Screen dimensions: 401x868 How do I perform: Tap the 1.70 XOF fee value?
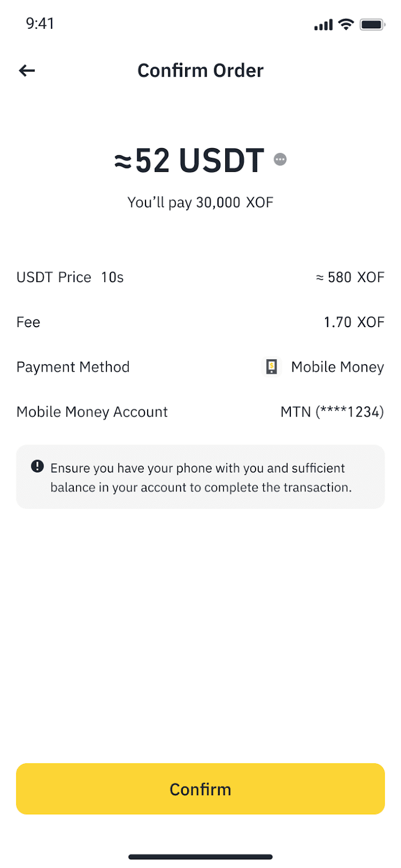354,322
